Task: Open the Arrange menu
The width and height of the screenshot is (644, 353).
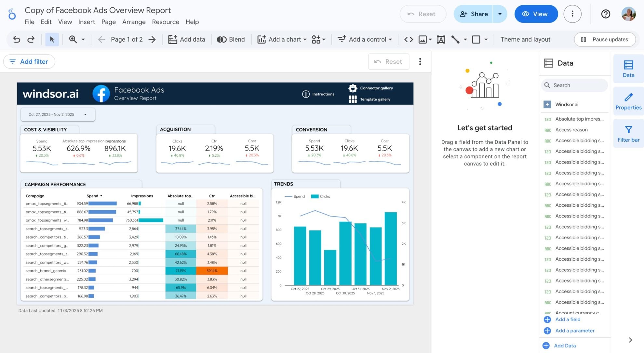Action: pyautogui.click(x=134, y=22)
